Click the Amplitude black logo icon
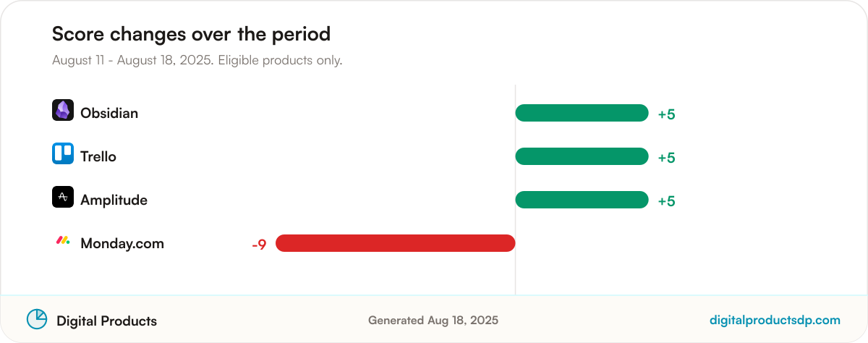Viewport: 868px width, 343px height. click(63, 197)
